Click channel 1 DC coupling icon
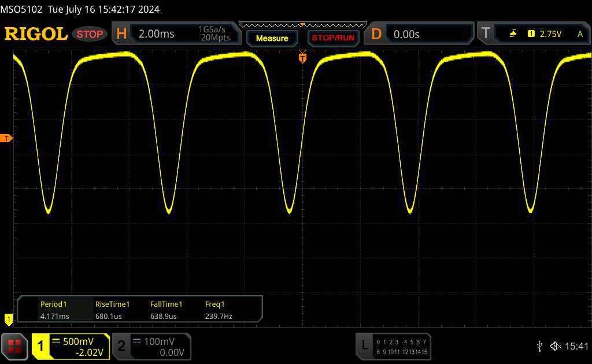The height and width of the screenshot is (364, 592). [x=56, y=341]
